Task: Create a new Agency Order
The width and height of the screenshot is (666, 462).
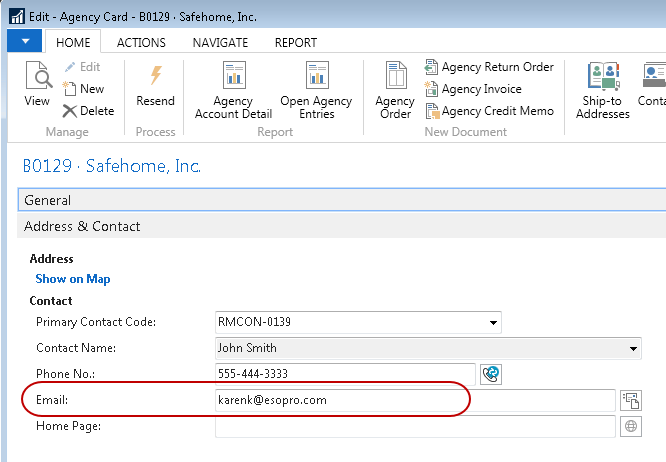Action: point(395,90)
